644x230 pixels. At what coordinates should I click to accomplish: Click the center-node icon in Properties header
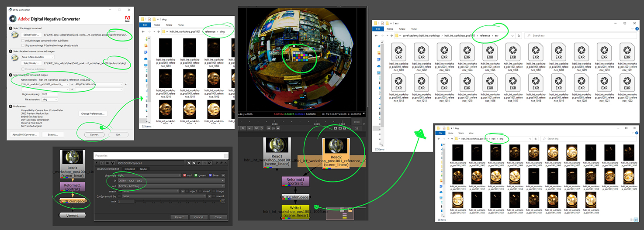point(102,163)
